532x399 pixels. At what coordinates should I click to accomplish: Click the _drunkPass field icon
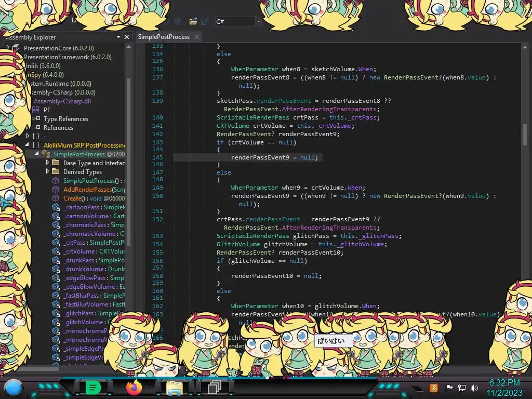[56, 260]
